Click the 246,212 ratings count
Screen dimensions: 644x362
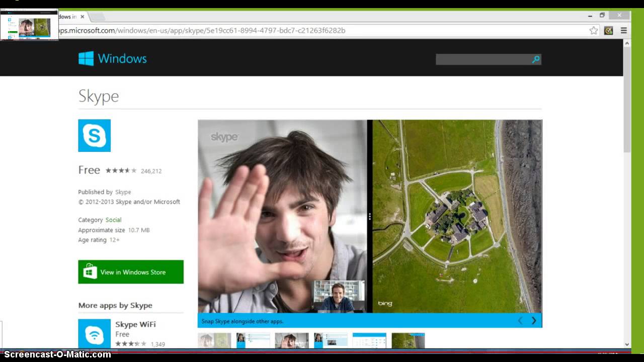point(151,171)
